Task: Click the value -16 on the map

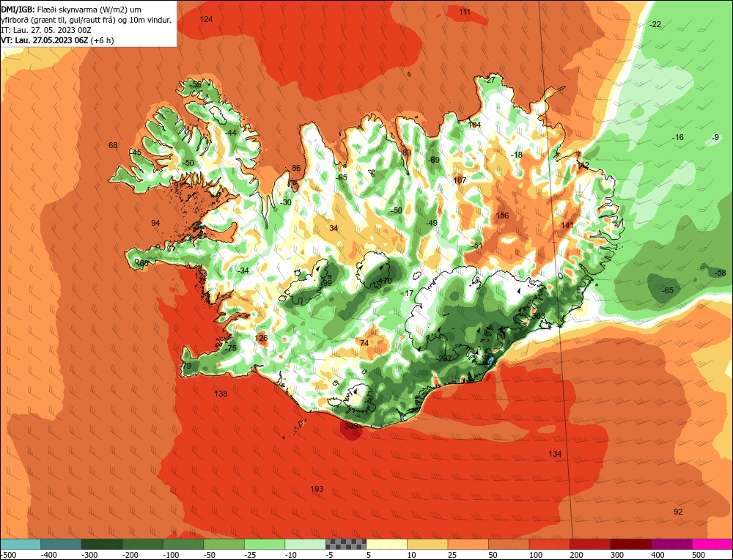Action: pyautogui.click(x=677, y=137)
